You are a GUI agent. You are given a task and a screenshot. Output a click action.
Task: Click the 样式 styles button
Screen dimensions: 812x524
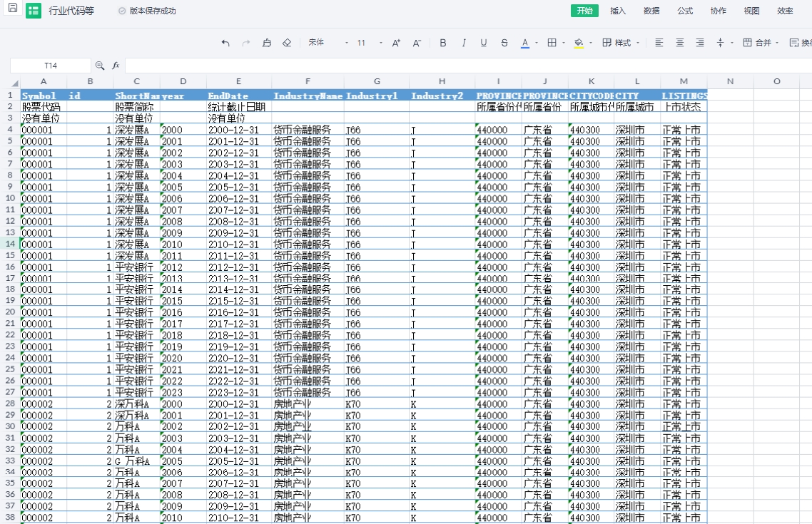(619, 43)
